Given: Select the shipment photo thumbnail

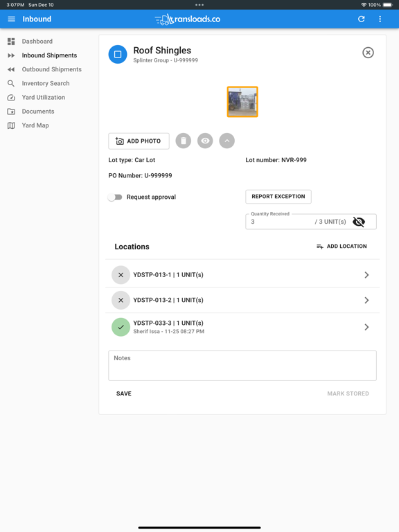Looking at the screenshot, I should coord(242,102).
